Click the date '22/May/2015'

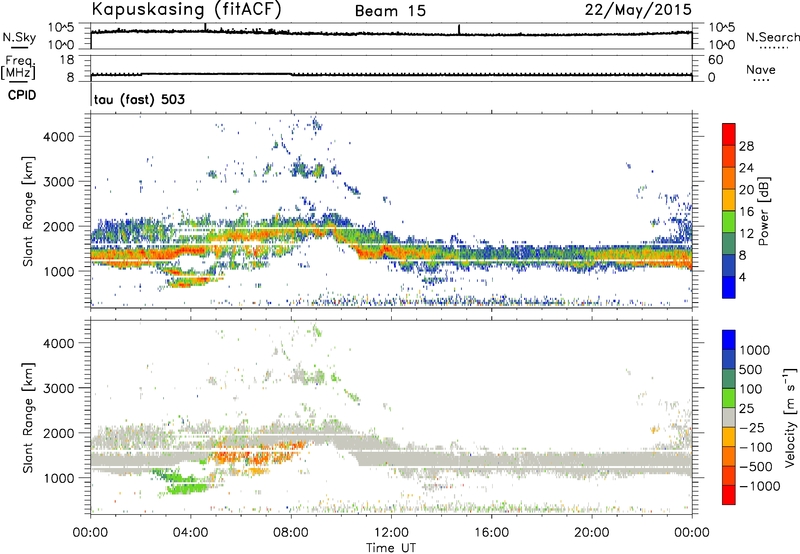point(638,10)
